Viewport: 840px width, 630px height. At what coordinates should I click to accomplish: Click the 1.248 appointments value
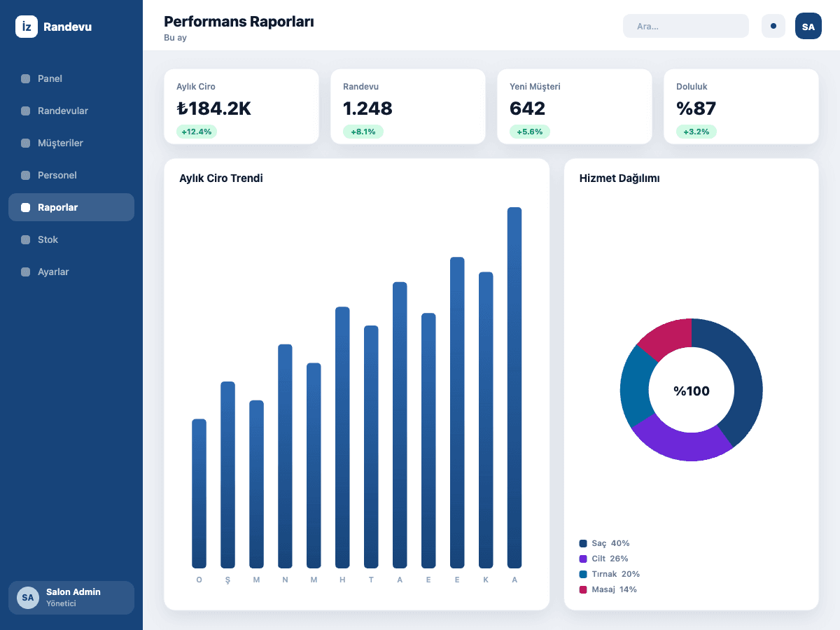coord(367,108)
